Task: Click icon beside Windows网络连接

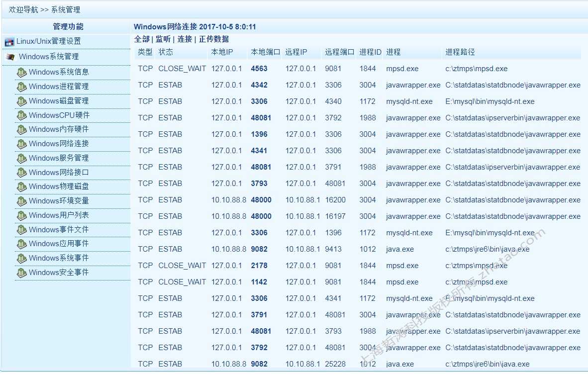Action: [22, 144]
